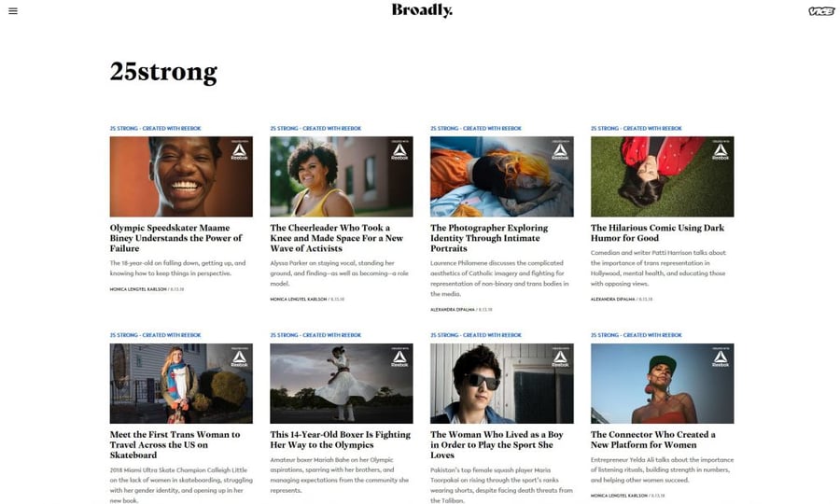
Task: Open the hamburger menu icon
Action: [x=13, y=10]
